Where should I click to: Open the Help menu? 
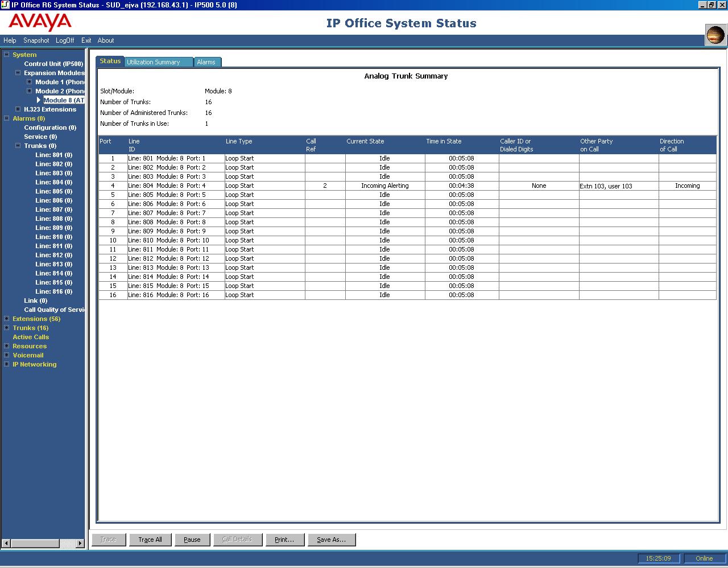coord(10,40)
